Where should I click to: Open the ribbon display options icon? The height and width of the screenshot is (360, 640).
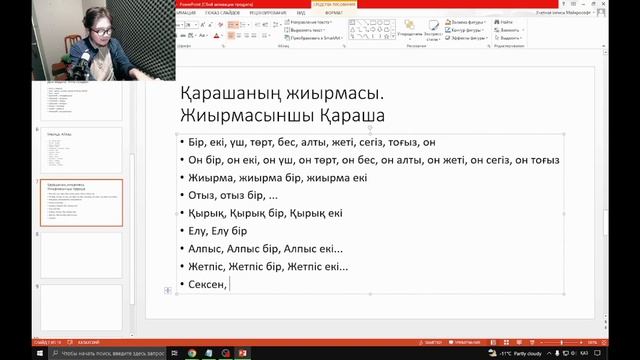click(573, 4)
